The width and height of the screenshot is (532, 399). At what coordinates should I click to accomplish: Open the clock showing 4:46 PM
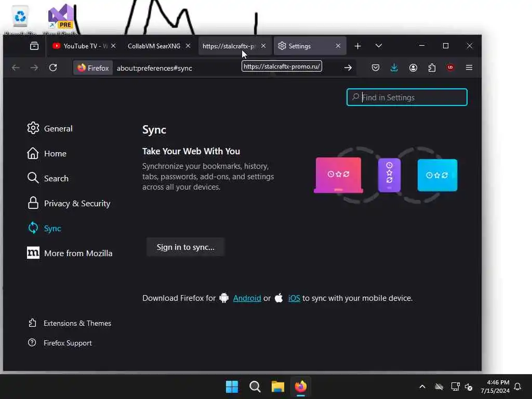click(x=495, y=387)
